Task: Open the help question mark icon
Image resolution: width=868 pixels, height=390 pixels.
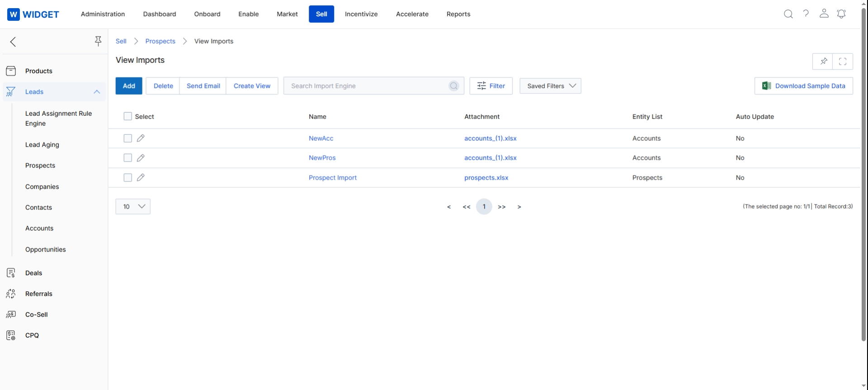Action: pyautogui.click(x=806, y=14)
